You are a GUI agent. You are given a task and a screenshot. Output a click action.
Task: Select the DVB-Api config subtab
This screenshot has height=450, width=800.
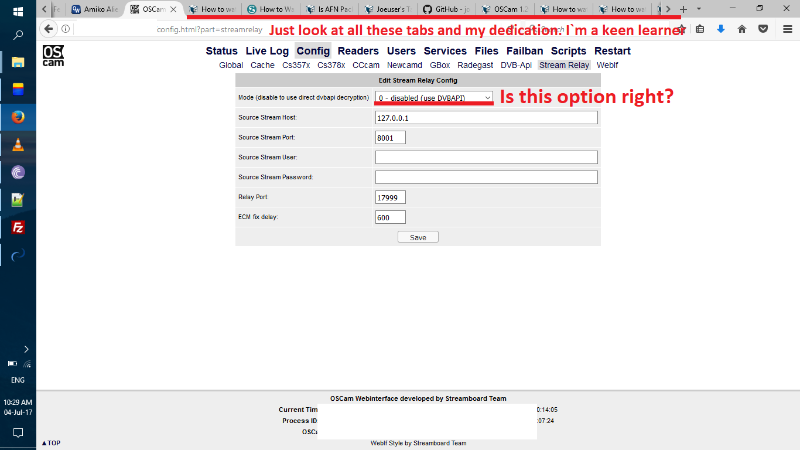[516, 65]
